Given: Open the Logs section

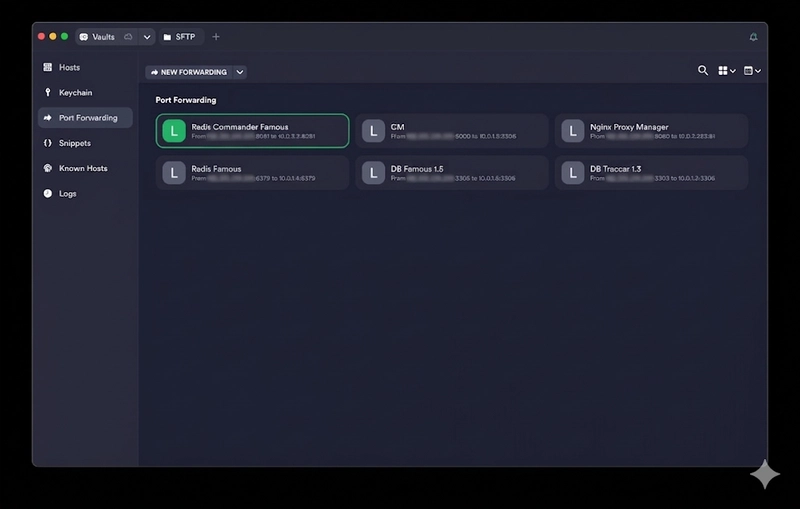Looking at the screenshot, I should (85, 193).
